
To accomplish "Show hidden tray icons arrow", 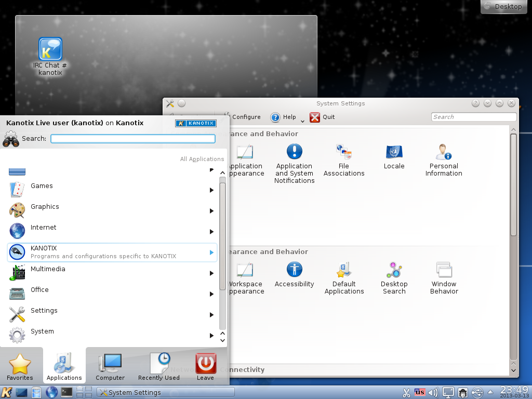I will click(x=490, y=393).
